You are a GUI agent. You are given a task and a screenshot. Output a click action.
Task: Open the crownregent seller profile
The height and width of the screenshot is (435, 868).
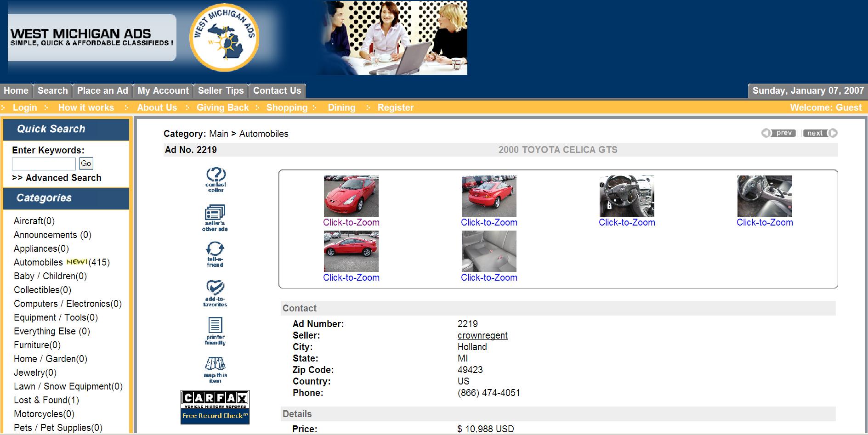[x=482, y=335]
